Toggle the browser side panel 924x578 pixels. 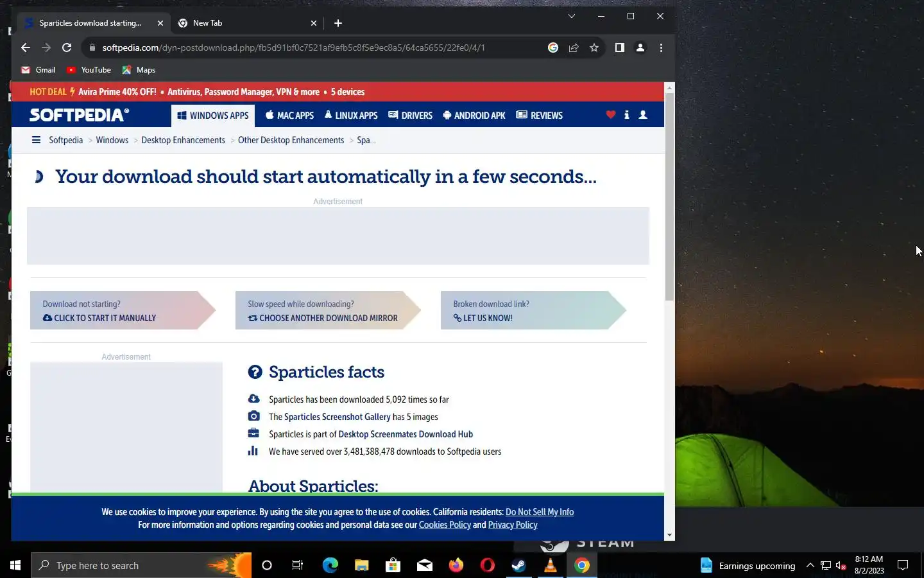[620, 48]
